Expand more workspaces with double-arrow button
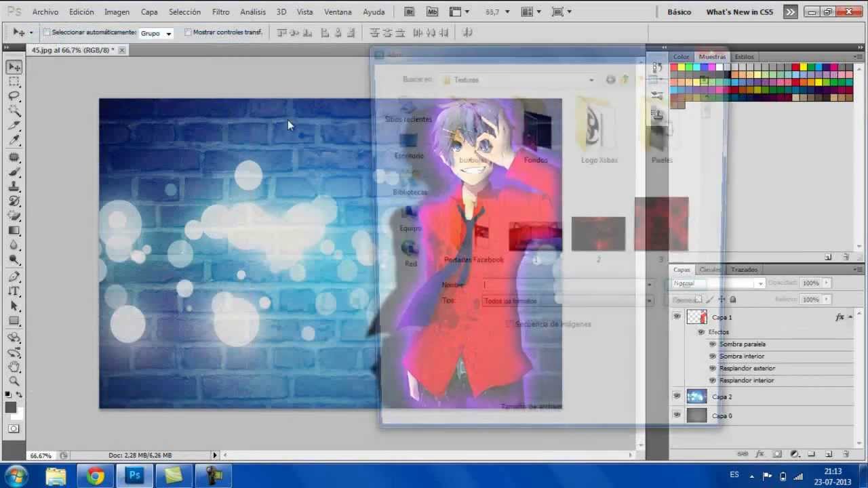The height and width of the screenshot is (488, 868). 790,12
